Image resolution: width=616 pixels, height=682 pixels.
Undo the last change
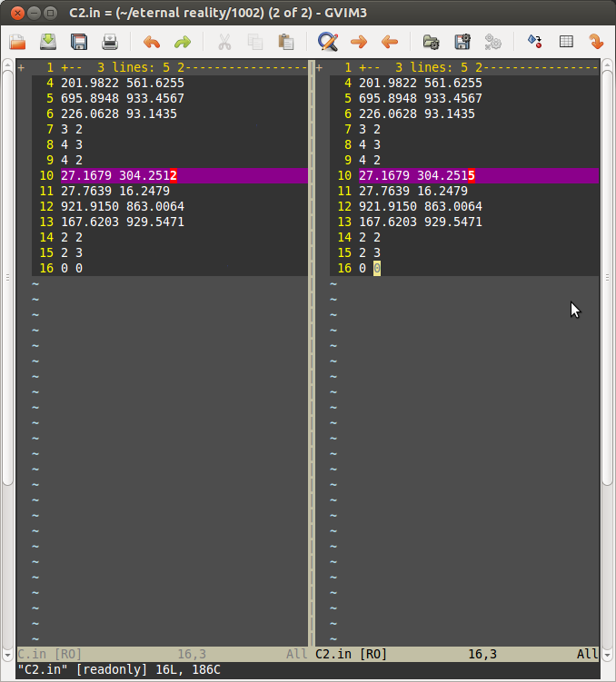(x=151, y=42)
